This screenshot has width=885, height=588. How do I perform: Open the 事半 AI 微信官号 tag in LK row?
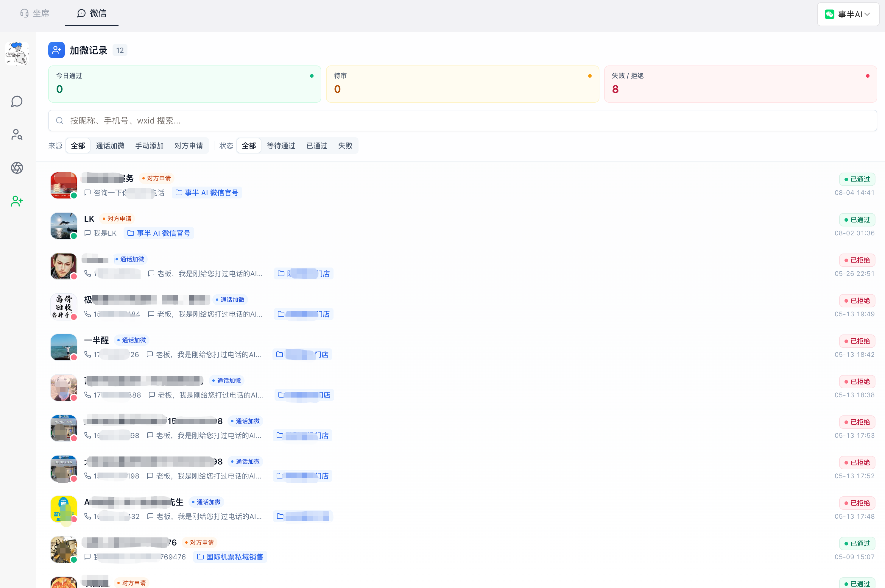159,233
